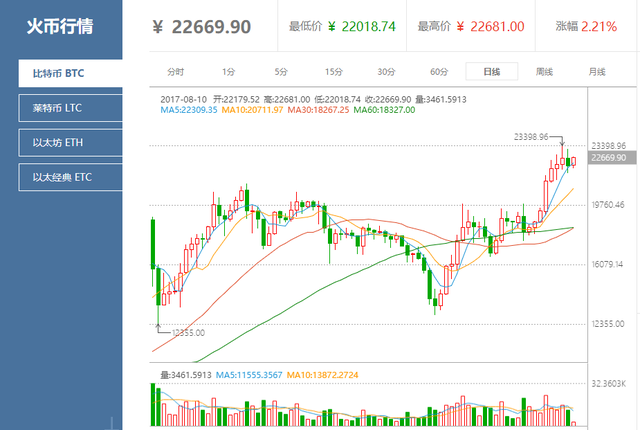The width and height of the screenshot is (640, 430).
Task: Choose the 15分 interval tab
Action: point(333,72)
